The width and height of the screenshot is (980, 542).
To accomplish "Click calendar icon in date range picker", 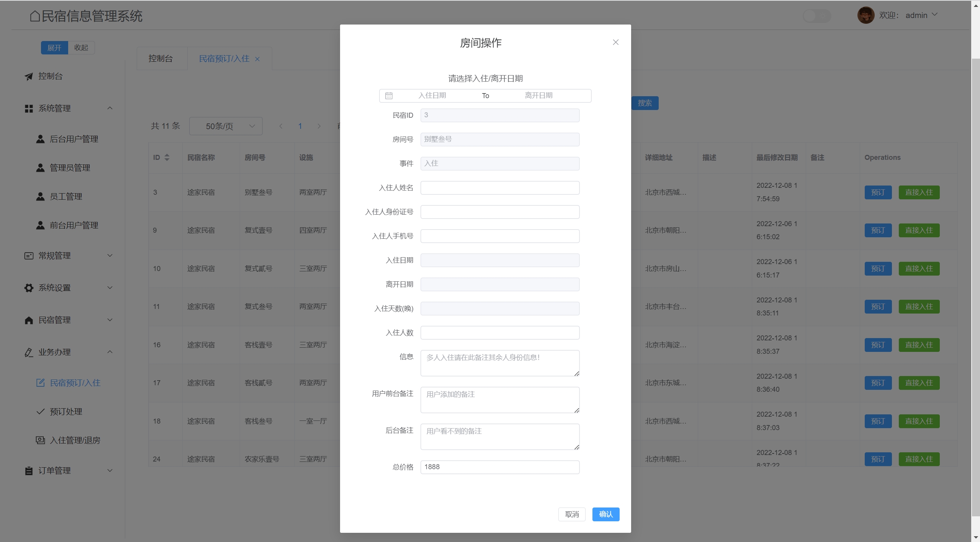I will coord(389,96).
